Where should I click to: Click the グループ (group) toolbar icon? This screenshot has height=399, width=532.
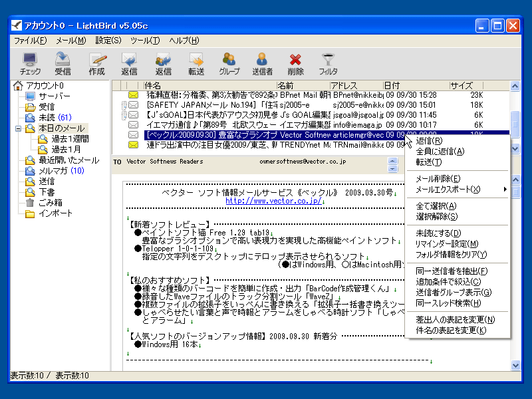click(229, 64)
